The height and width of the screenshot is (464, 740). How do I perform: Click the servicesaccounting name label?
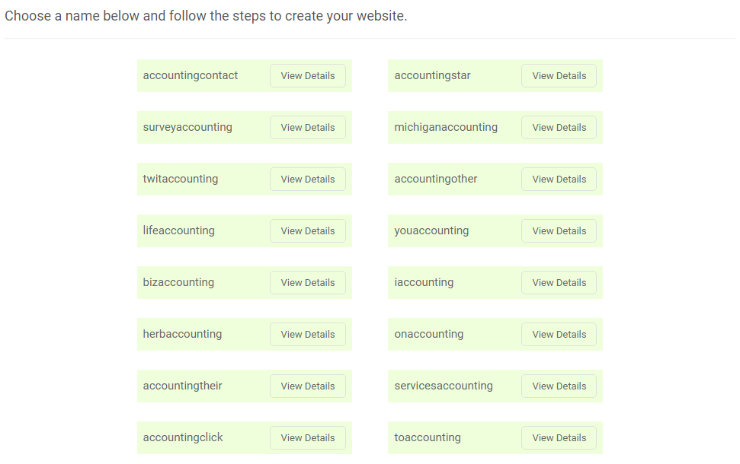tap(443, 386)
